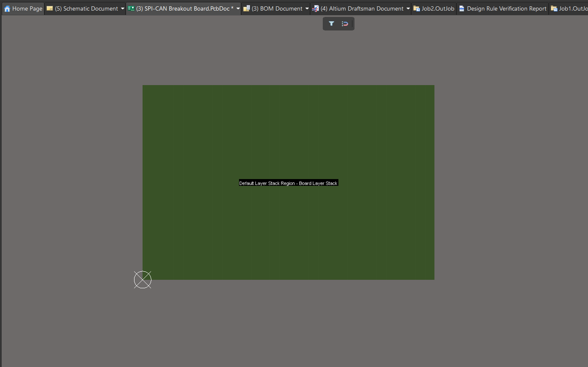Click the selection filter funnel icon
Image resolution: width=588 pixels, height=367 pixels.
click(x=332, y=24)
